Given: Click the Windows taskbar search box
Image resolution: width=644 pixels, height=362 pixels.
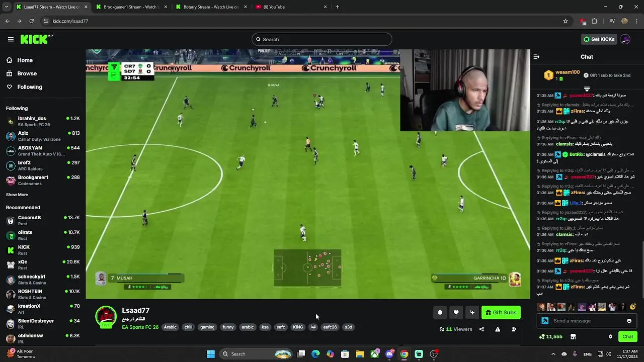Looking at the screenshot, I should (x=257, y=354).
